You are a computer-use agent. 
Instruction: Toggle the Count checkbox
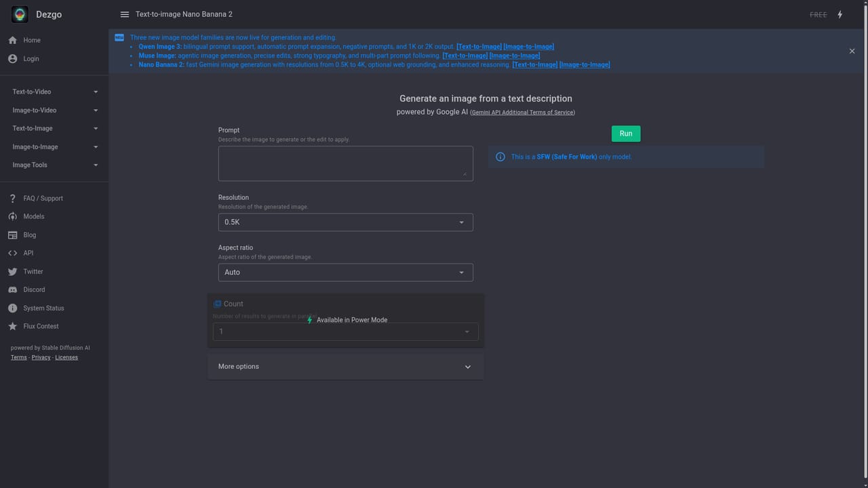click(x=218, y=304)
